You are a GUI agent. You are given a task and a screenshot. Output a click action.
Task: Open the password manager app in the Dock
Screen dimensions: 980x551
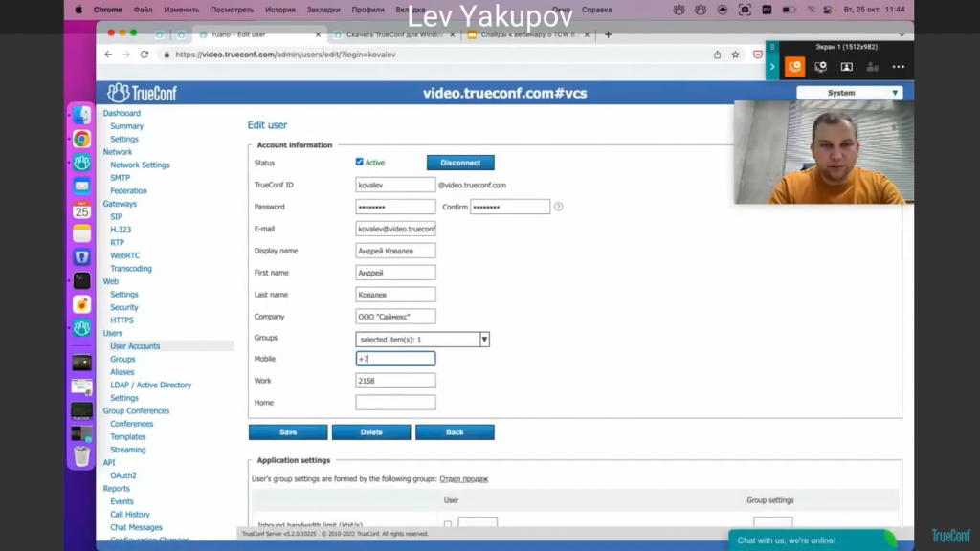(81, 256)
